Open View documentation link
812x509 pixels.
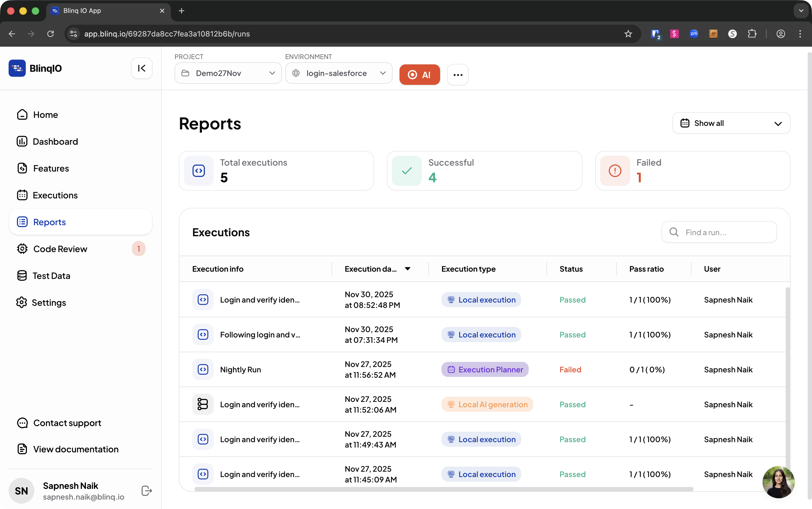[76, 449]
